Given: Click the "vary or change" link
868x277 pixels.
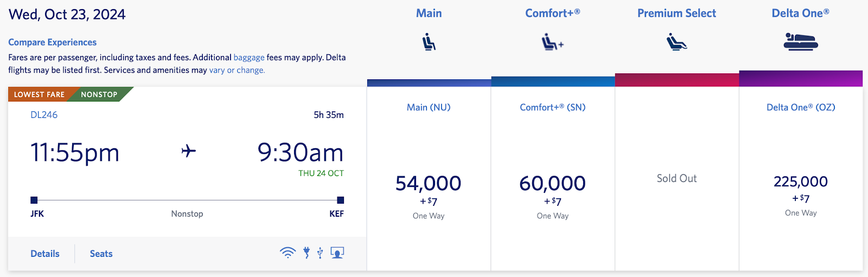Looking at the screenshot, I should (237, 70).
